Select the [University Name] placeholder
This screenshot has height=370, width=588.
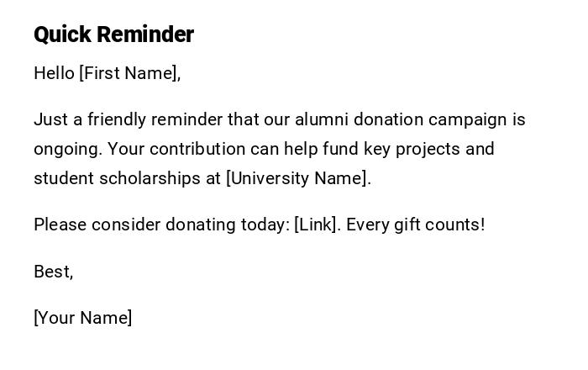click(x=298, y=178)
